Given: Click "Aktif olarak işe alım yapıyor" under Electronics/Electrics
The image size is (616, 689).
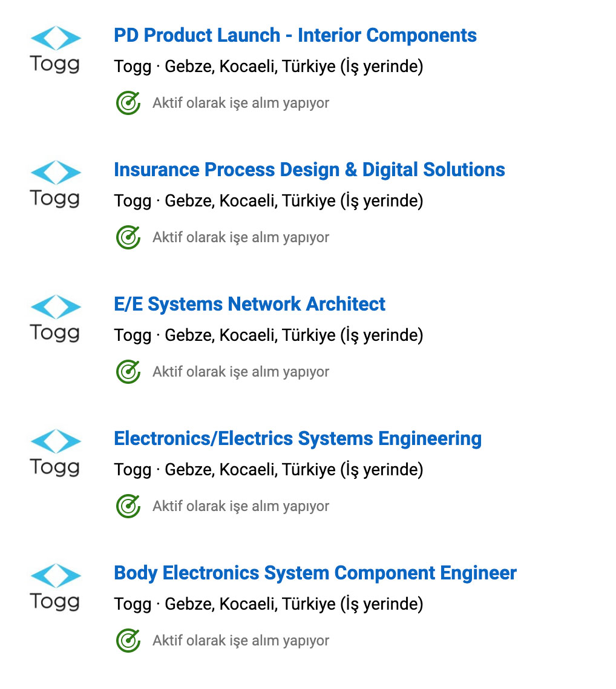Looking at the screenshot, I should [240, 506].
